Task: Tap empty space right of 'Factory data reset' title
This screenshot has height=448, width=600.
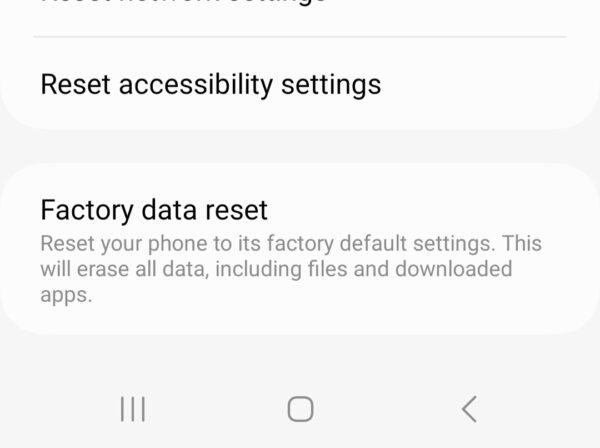Action: pos(430,210)
